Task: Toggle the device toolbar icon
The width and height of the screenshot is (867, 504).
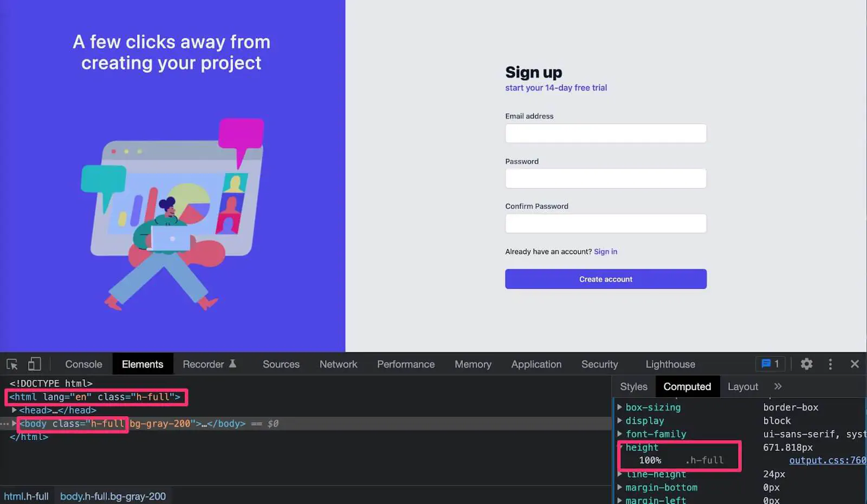Action: 35,364
